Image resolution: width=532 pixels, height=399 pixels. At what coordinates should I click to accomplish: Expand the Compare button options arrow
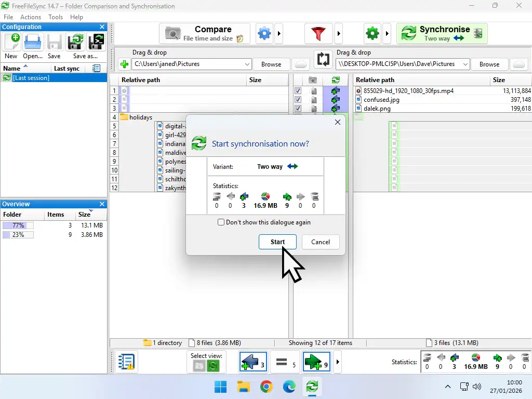click(279, 33)
